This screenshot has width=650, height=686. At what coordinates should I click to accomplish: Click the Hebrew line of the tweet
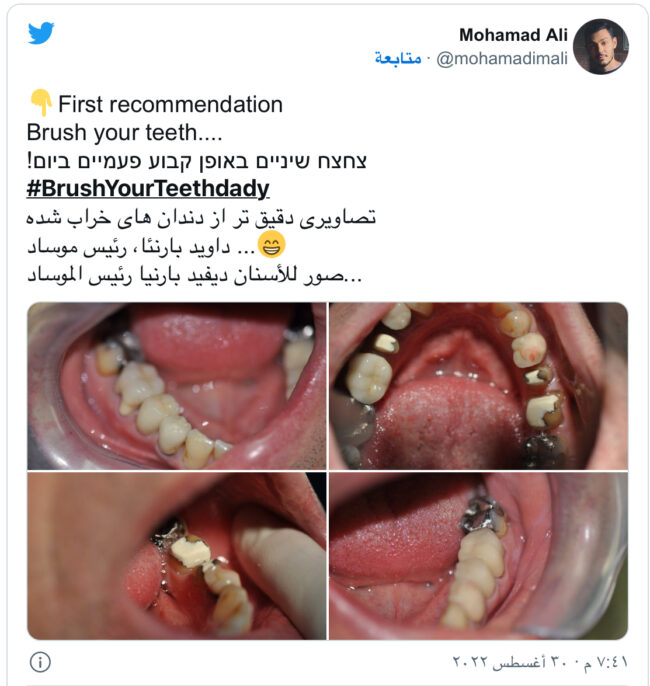[196, 161]
